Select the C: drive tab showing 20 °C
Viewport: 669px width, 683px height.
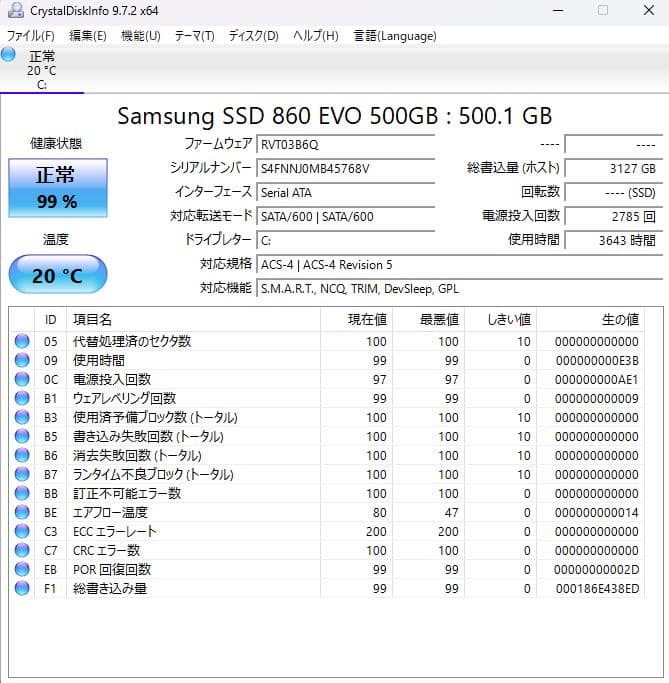pos(42,70)
